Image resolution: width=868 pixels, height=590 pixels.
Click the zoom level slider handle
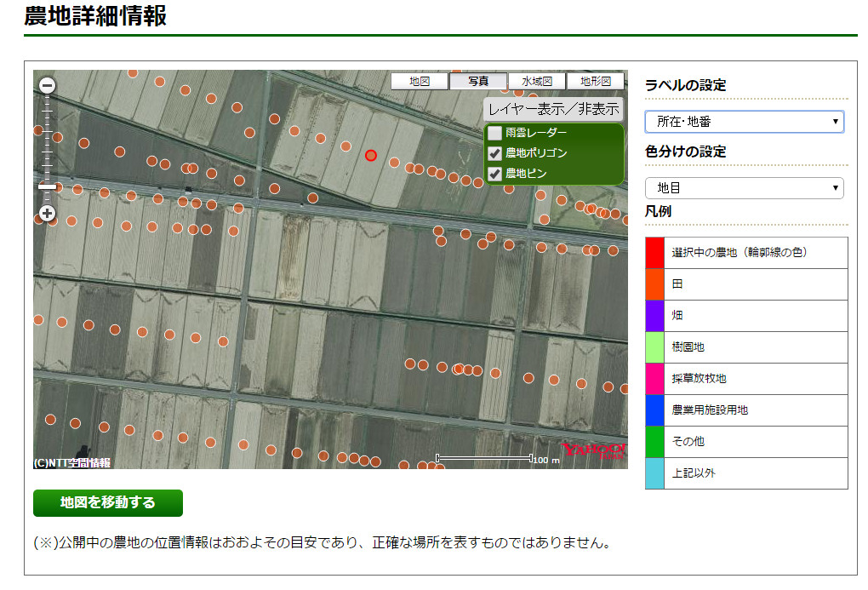47,187
